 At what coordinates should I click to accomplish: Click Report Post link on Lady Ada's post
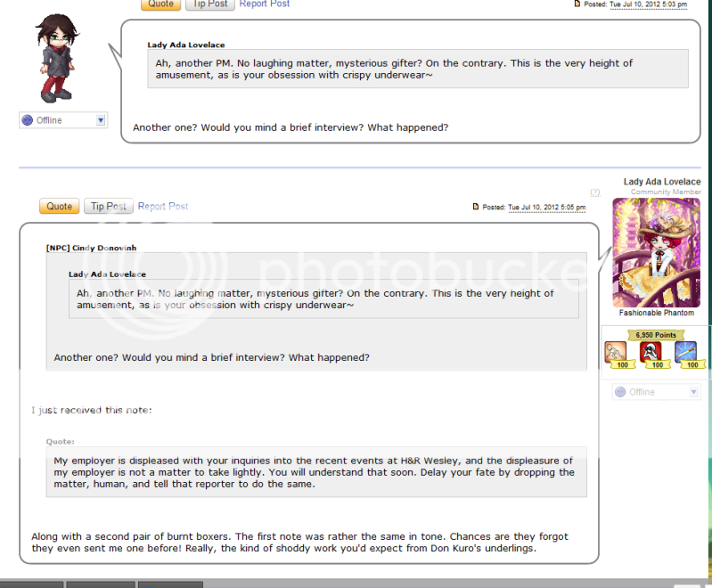[162, 206]
